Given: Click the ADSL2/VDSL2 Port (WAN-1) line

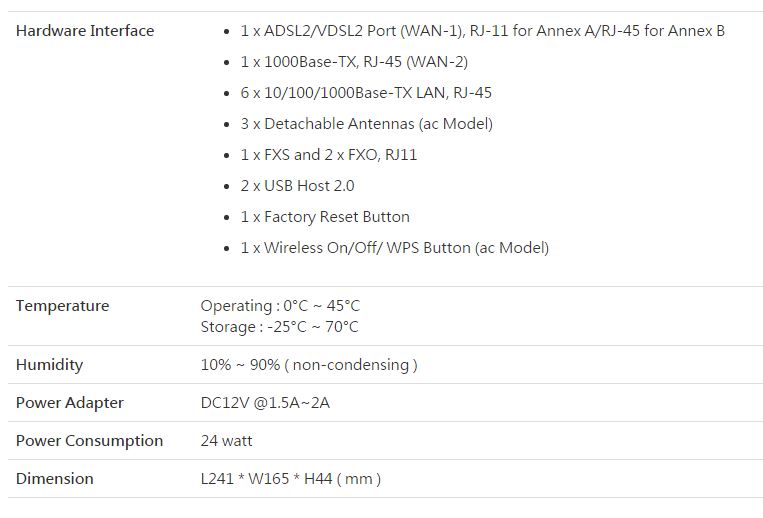Looking at the screenshot, I should (482, 31).
